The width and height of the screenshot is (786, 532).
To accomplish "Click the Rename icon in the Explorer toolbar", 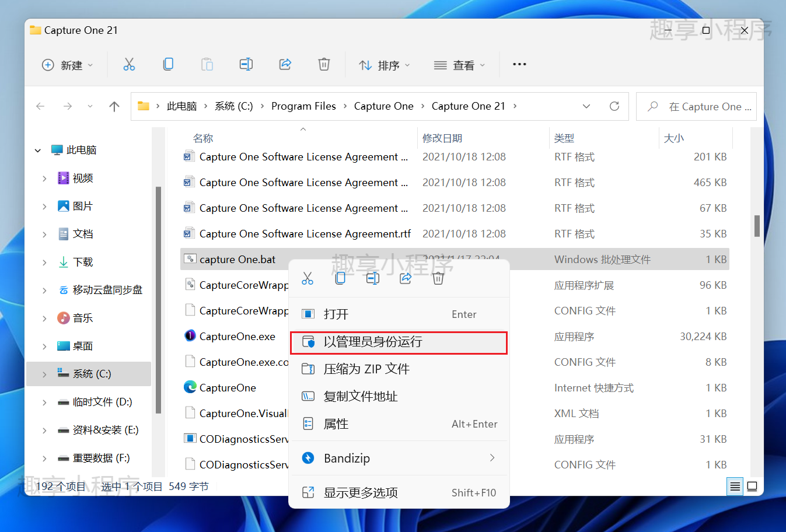I will point(246,65).
